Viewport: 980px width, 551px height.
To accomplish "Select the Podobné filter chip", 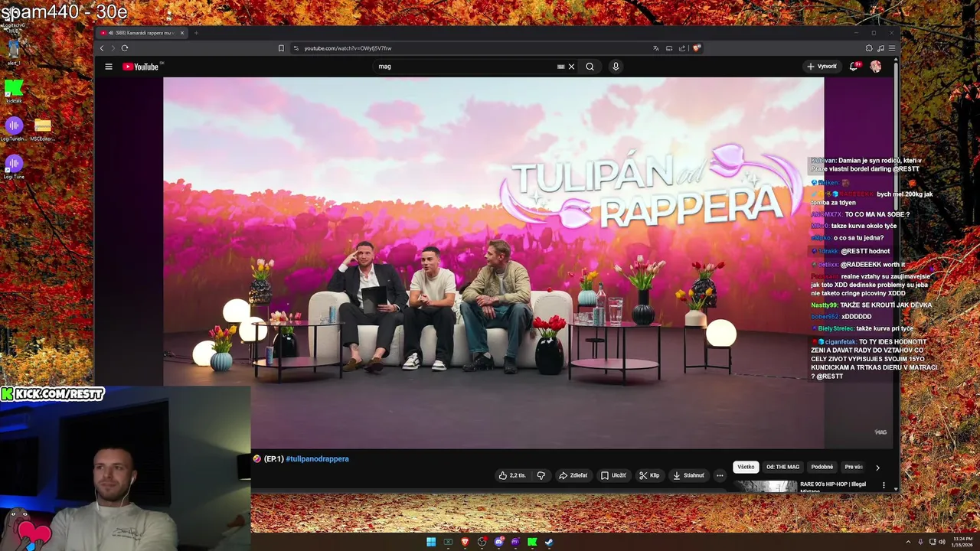I will [x=822, y=467].
